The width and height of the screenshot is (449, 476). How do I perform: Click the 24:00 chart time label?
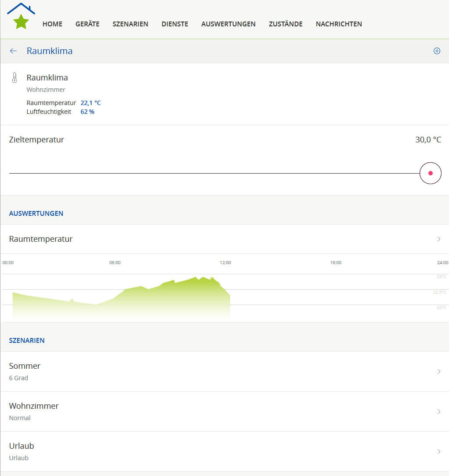442,262
